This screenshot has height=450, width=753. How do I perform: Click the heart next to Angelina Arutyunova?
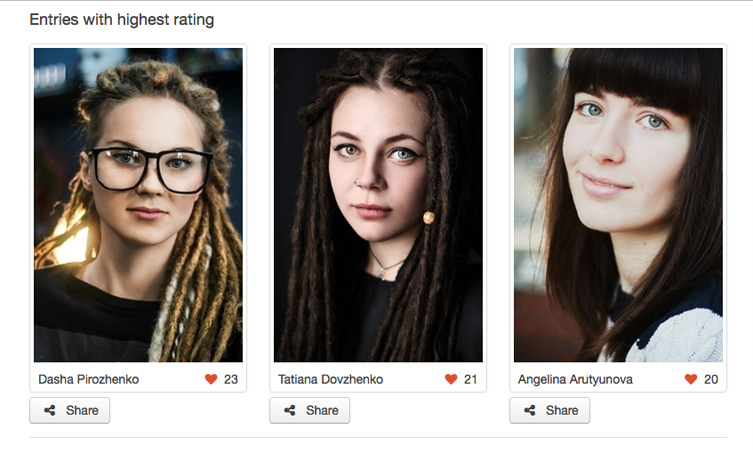691,379
